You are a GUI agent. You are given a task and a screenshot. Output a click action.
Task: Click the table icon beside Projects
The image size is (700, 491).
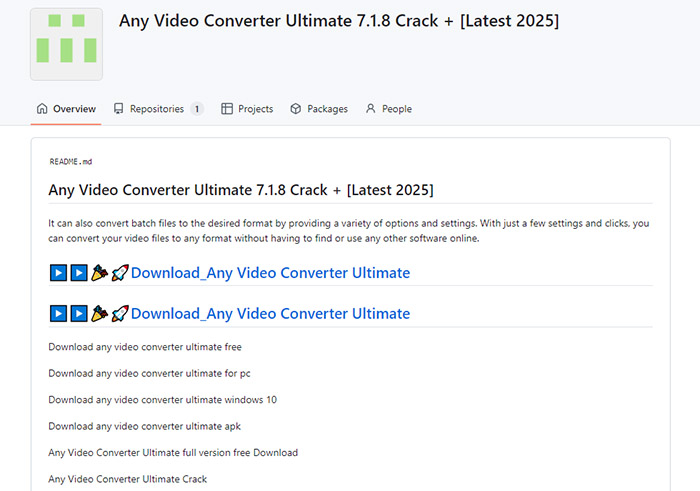(227, 108)
